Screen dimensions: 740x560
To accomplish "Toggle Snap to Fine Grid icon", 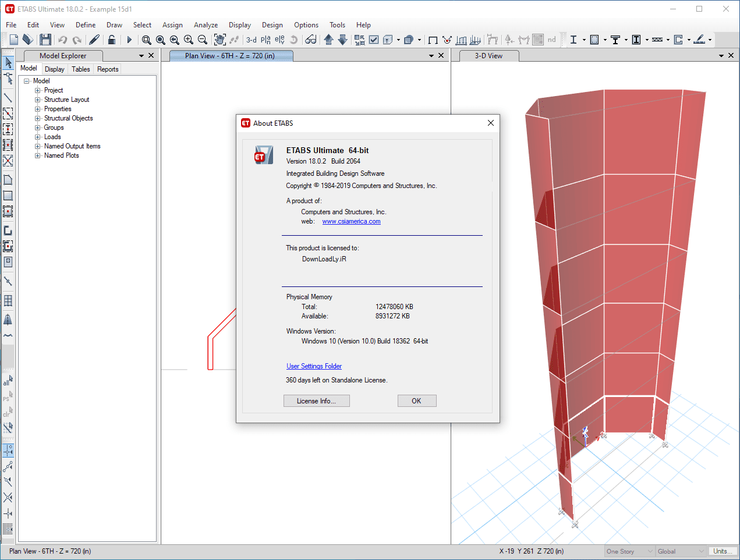I will (x=8, y=529).
